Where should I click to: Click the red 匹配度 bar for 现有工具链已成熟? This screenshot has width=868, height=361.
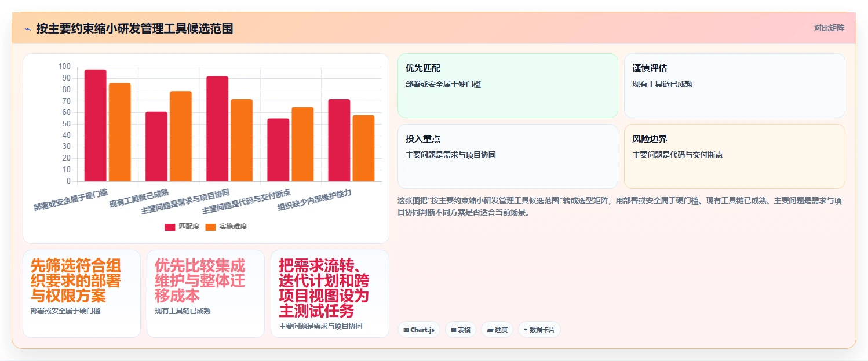click(156, 147)
